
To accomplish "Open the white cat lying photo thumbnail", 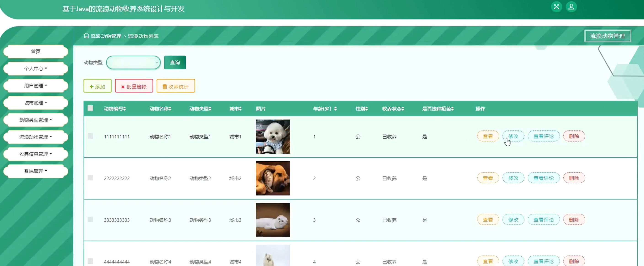I will coord(273,220).
